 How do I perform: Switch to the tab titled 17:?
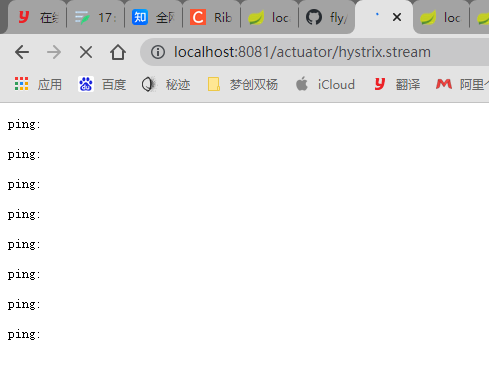(x=96, y=17)
